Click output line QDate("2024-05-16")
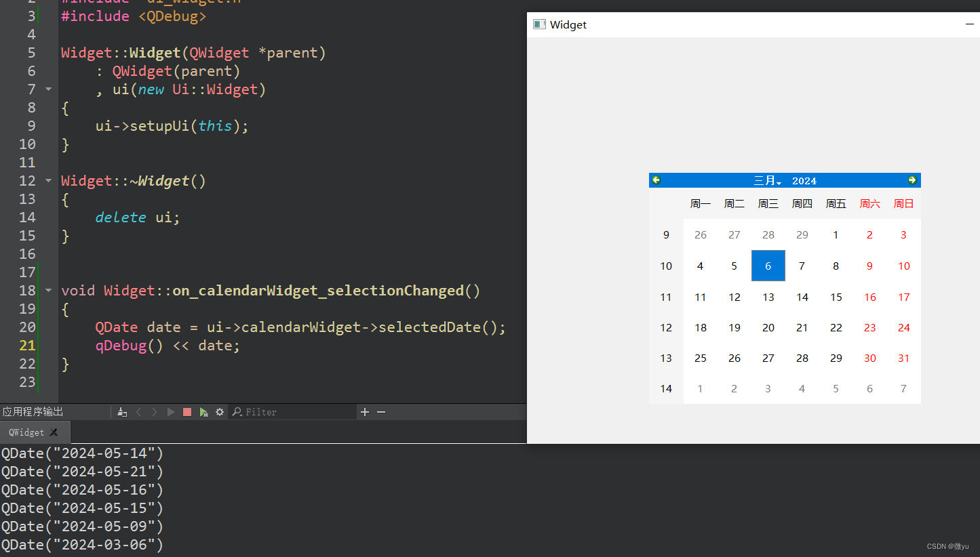 point(82,489)
